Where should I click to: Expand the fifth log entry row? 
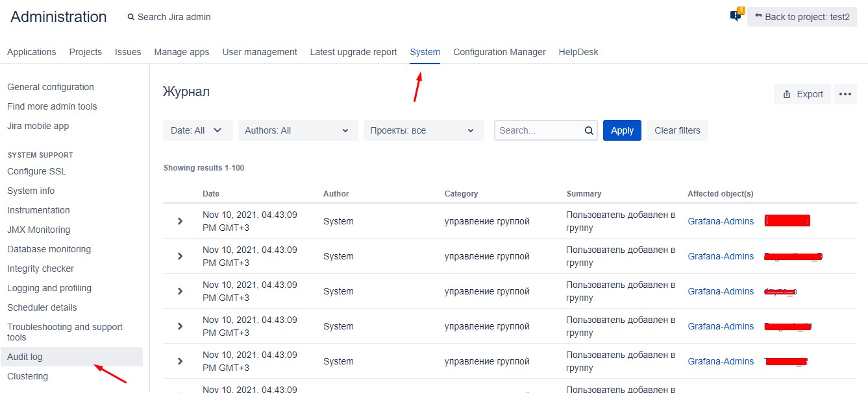click(180, 361)
